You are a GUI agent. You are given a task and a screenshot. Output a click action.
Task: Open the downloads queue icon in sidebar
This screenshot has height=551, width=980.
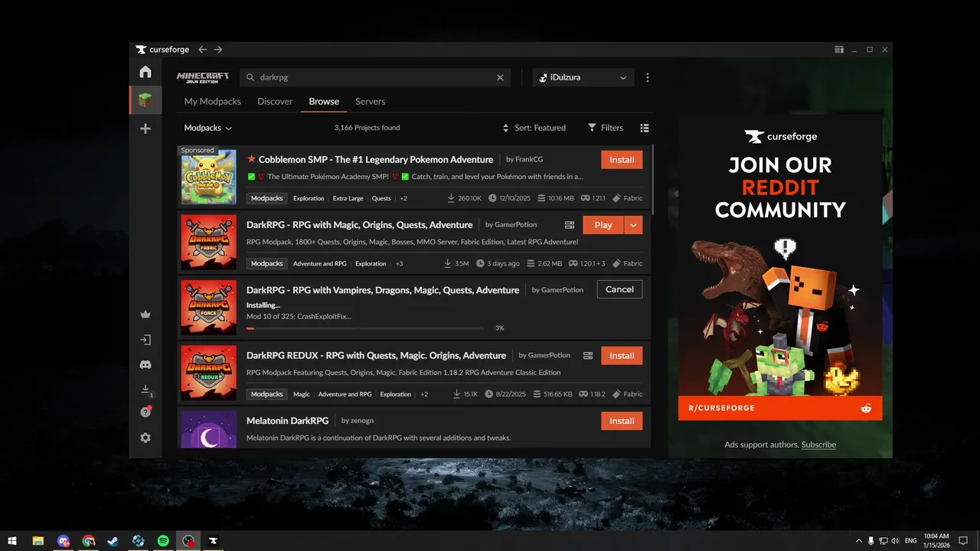click(145, 390)
